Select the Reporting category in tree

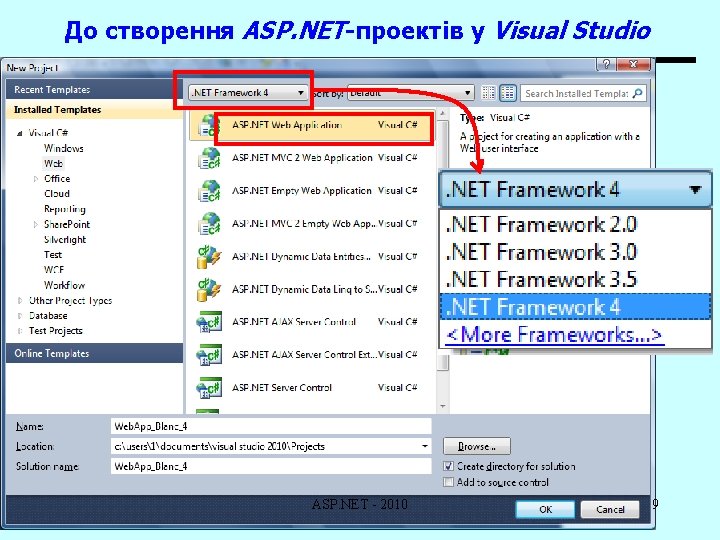(x=65, y=209)
